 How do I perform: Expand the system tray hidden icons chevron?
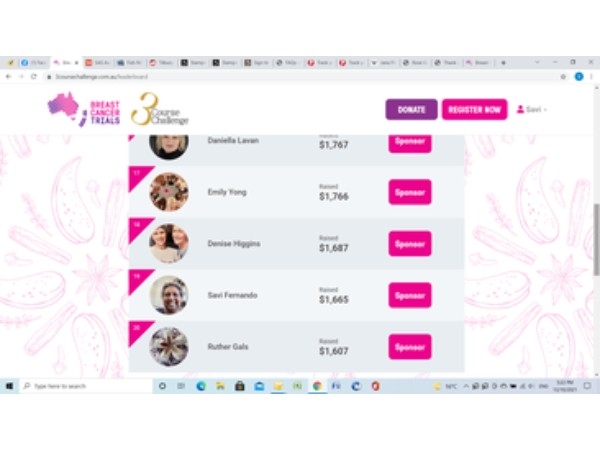coord(466,386)
